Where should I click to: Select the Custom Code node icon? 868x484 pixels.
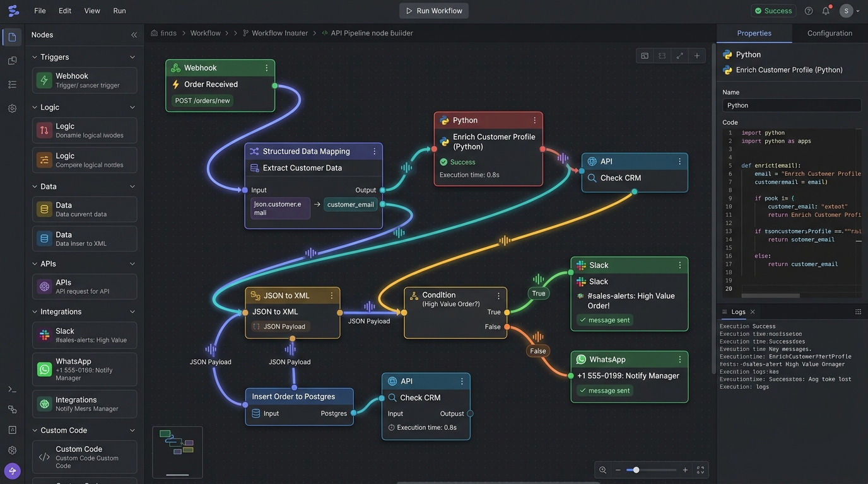pyautogui.click(x=44, y=457)
